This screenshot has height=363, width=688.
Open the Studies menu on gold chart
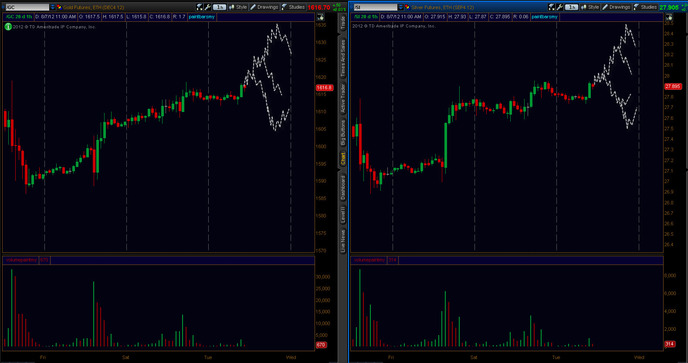[293, 7]
